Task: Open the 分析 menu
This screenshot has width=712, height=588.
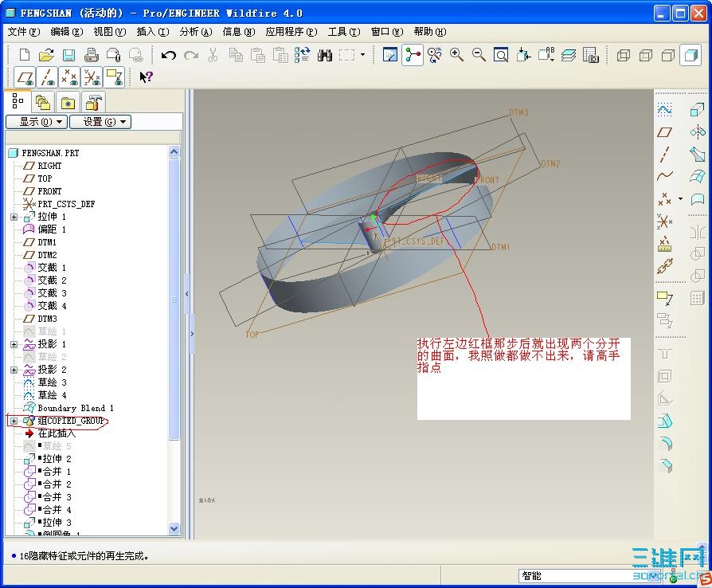Action: pos(195,32)
